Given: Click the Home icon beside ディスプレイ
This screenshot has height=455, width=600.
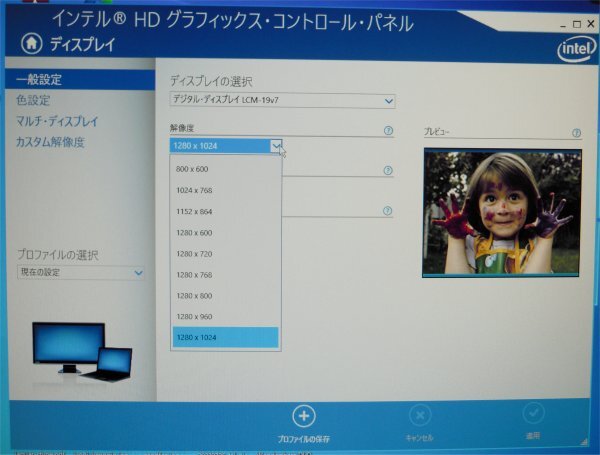Looking at the screenshot, I should coord(31,43).
